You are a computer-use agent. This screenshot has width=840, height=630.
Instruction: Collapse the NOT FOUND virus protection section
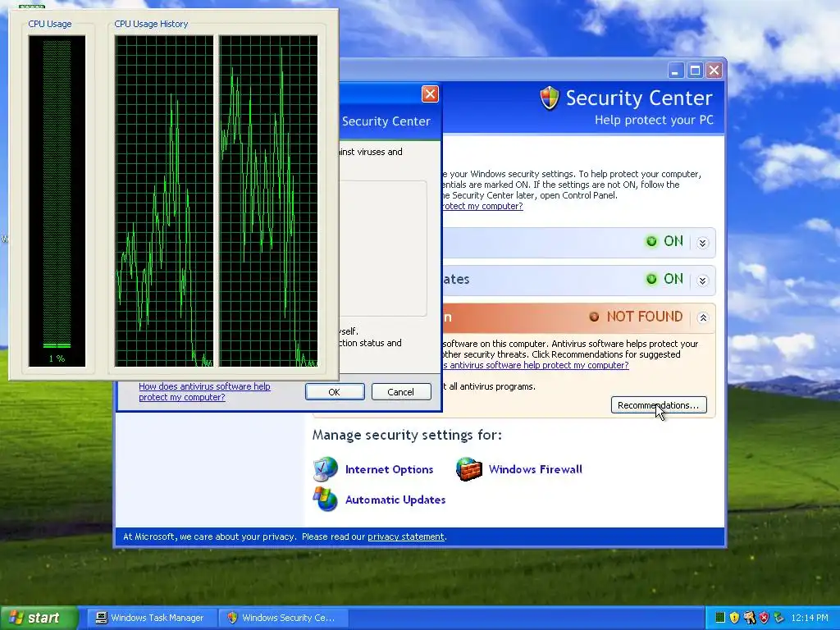pos(703,317)
